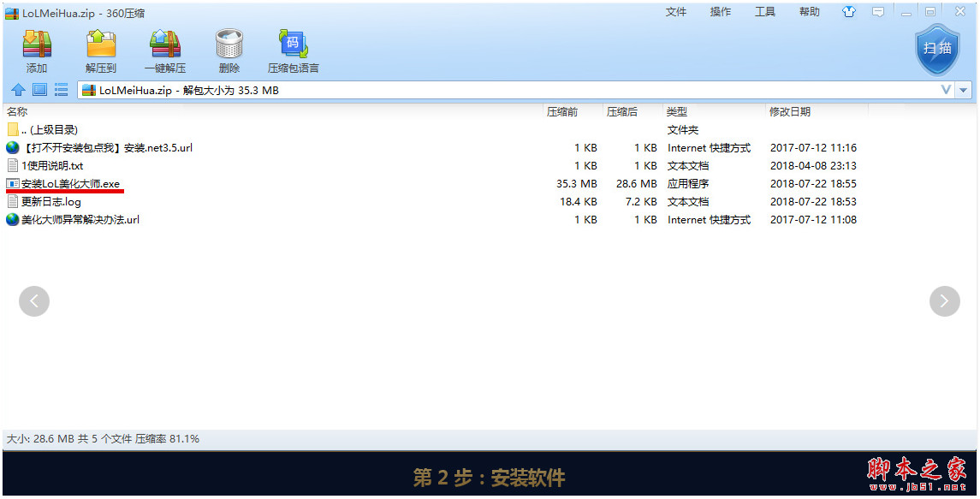Sort by the 压缩后 column header

(x=622, y=112)
